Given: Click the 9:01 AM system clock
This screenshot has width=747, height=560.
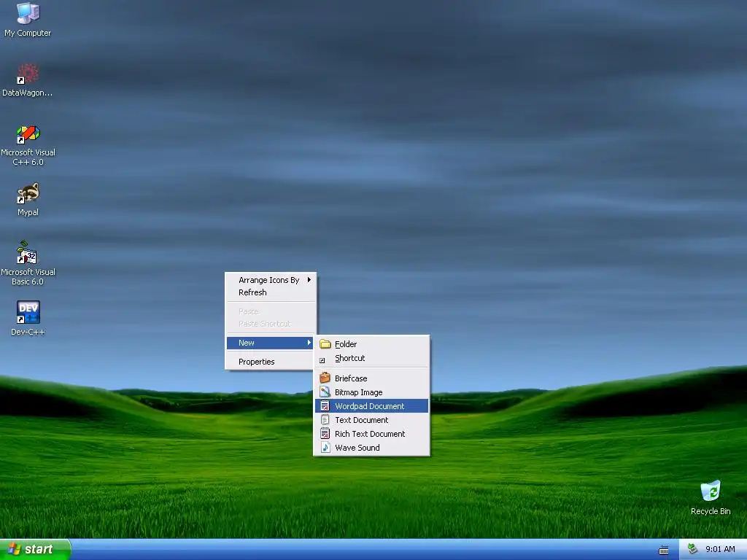Looking at the screenshot, I should [x=720, y=549].
